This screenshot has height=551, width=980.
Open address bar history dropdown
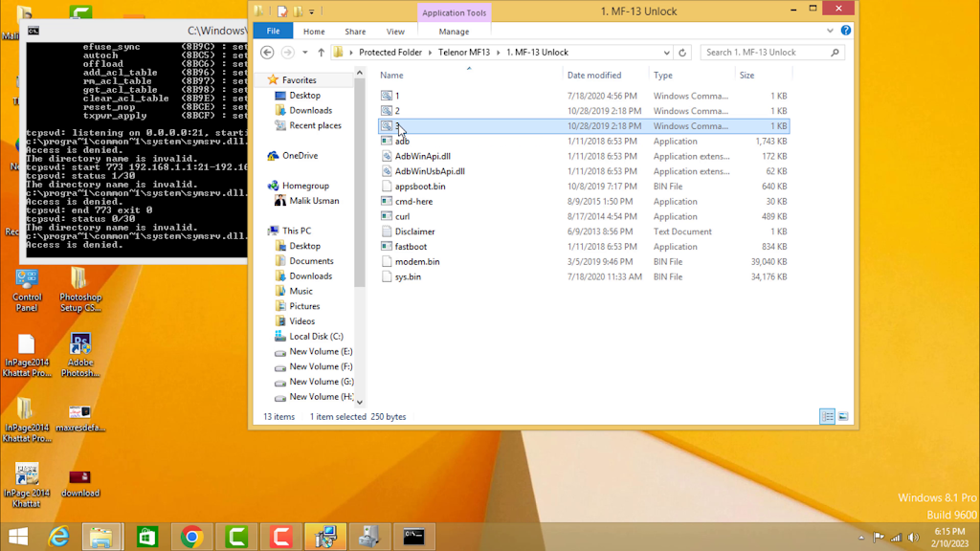point(667,53)
